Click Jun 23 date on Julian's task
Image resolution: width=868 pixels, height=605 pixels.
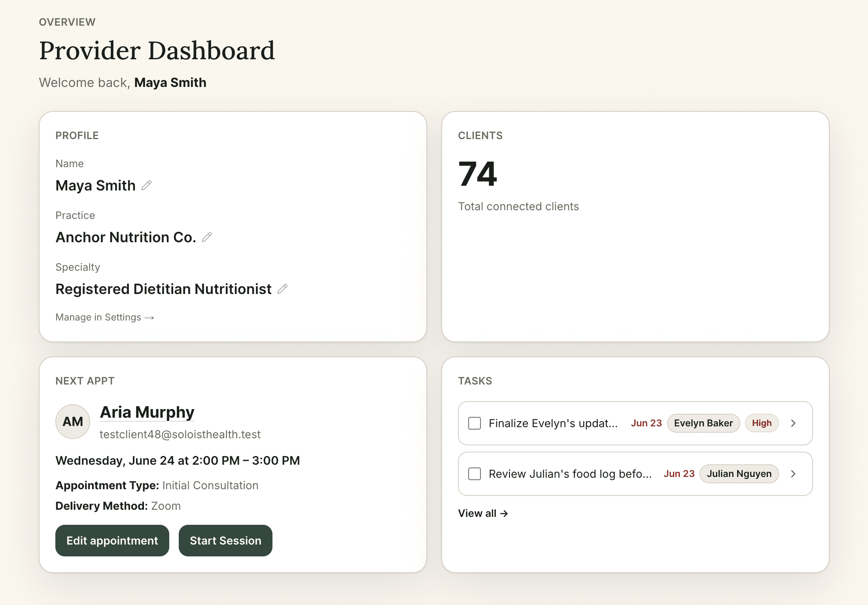[x=679, y=474]
